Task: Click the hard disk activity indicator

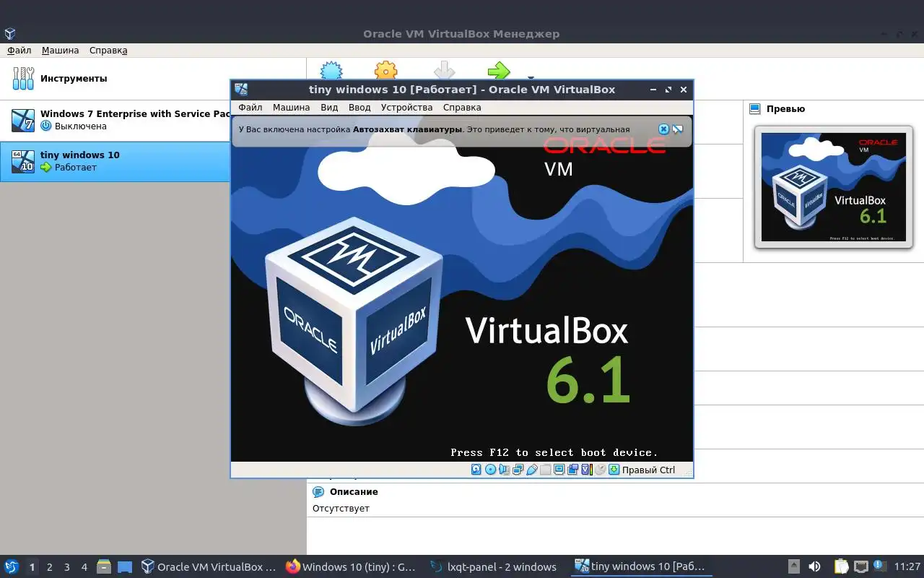Action: [476, 470]
